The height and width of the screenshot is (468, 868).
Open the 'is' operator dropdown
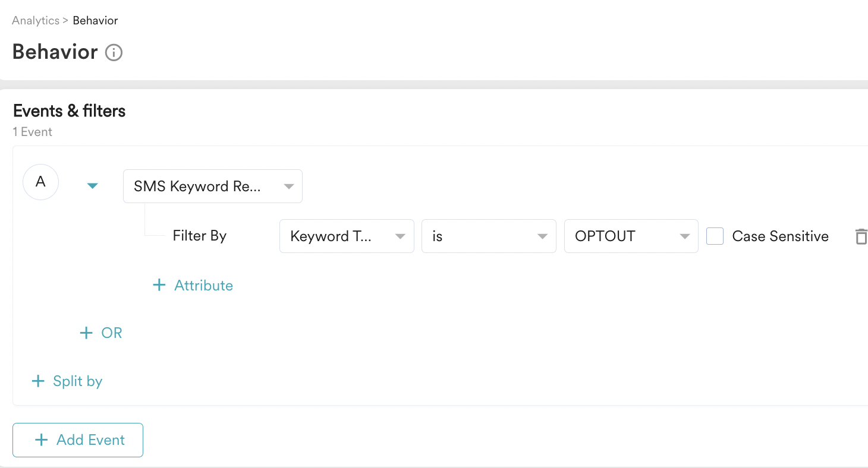[x=488, y=236]
